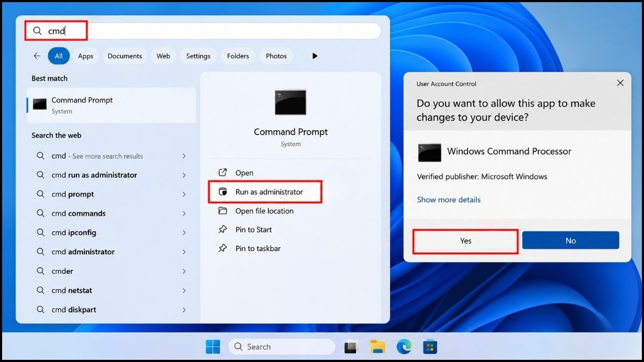644x362 pixels.
Task: Close the User Account Control dialog
Action: (x=620, y=83)
